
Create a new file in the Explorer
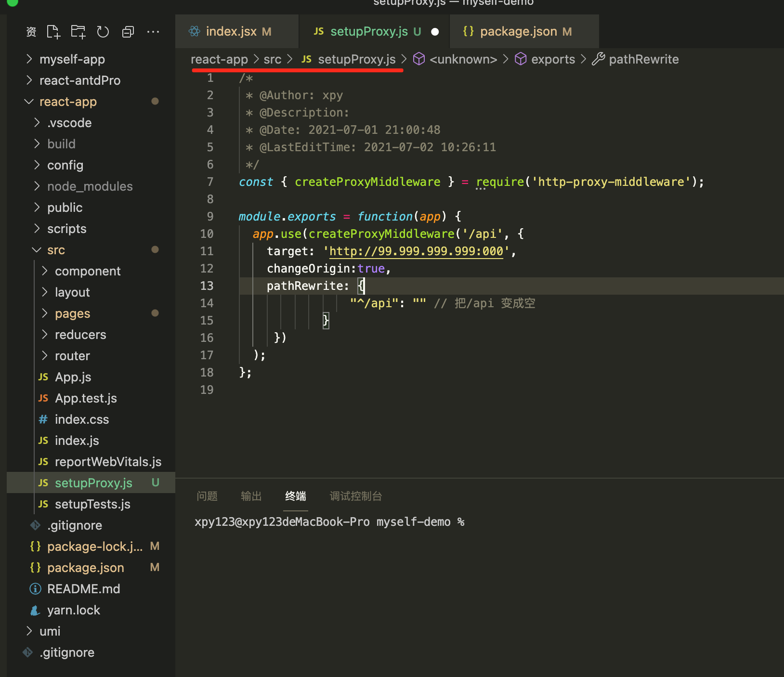pyautogui.click(x=53, y=31)
